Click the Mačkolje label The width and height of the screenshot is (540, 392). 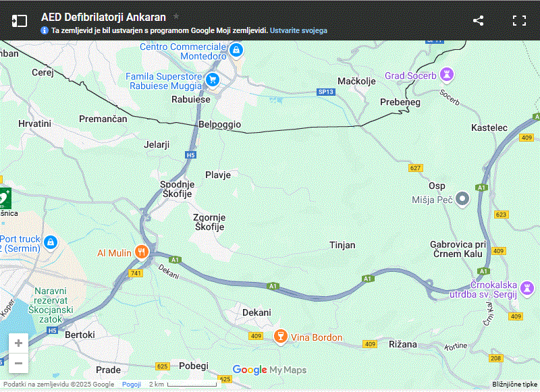click(x=356, y=81)
